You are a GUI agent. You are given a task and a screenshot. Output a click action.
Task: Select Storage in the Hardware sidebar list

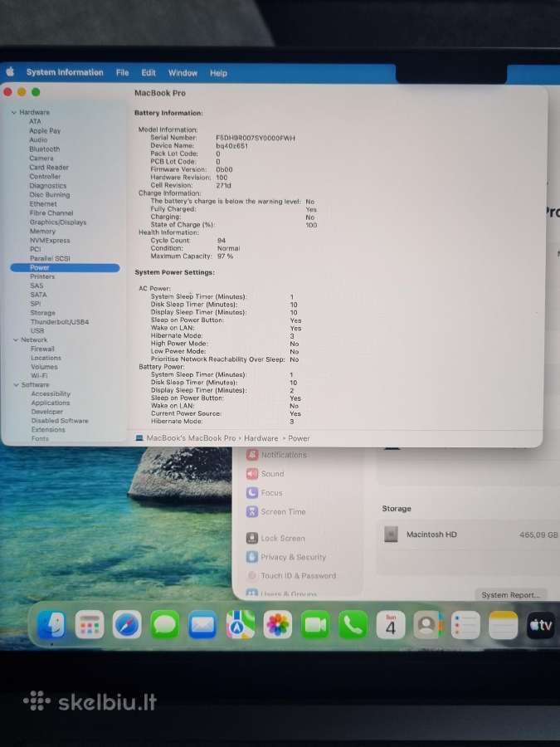[x=43, y=313]
